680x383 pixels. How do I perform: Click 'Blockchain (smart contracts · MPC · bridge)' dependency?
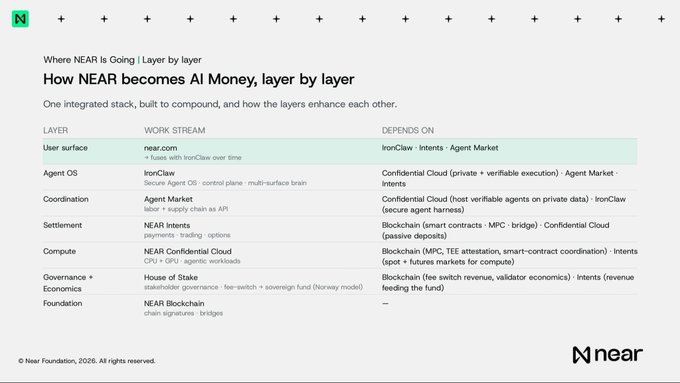(x=460, y=225)
